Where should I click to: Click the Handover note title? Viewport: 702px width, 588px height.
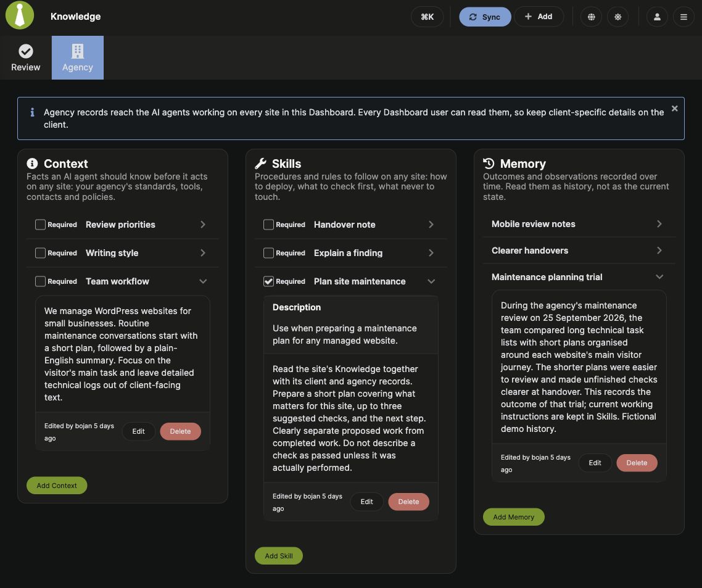pyautogui.click(x=345, y=225)
